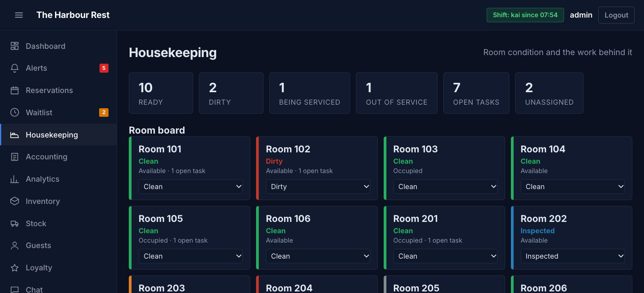644x293 pixels.
Task: Open Room 103 status dropdown
Action: [445, 187]
